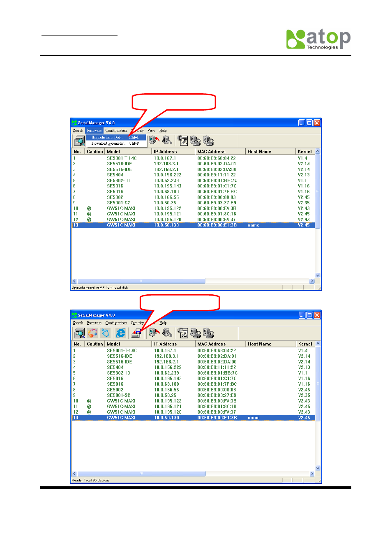
Task: Sort by Model column in upper window
Action: pos(129,152)
